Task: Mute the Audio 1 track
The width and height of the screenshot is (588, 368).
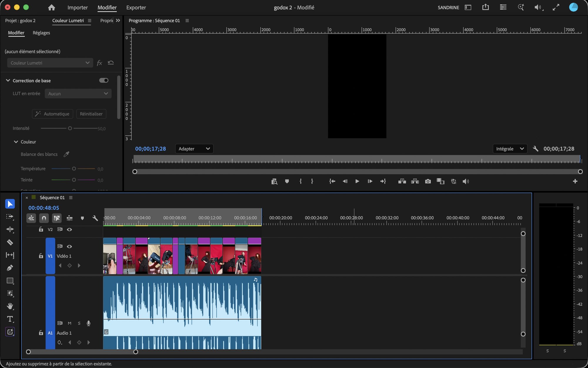Action: (69, 323)
